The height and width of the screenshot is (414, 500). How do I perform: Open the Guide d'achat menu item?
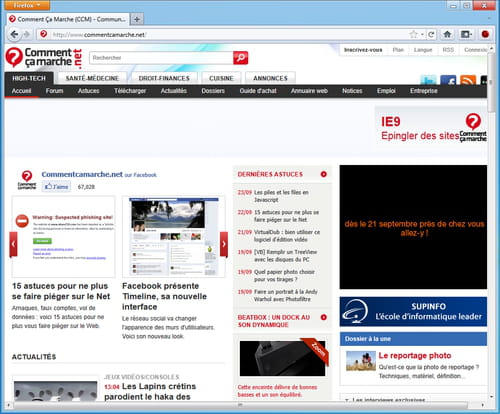(x=258, y=91)
